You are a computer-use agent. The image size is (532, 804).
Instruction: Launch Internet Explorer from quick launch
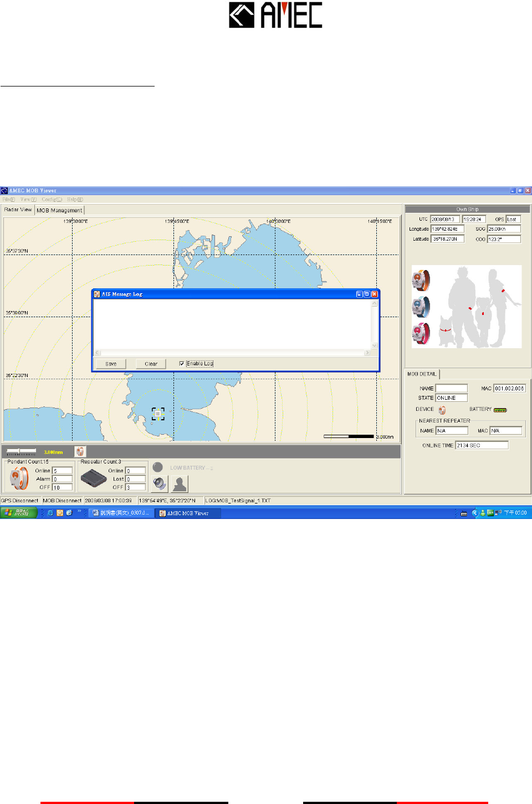point(50,513)
